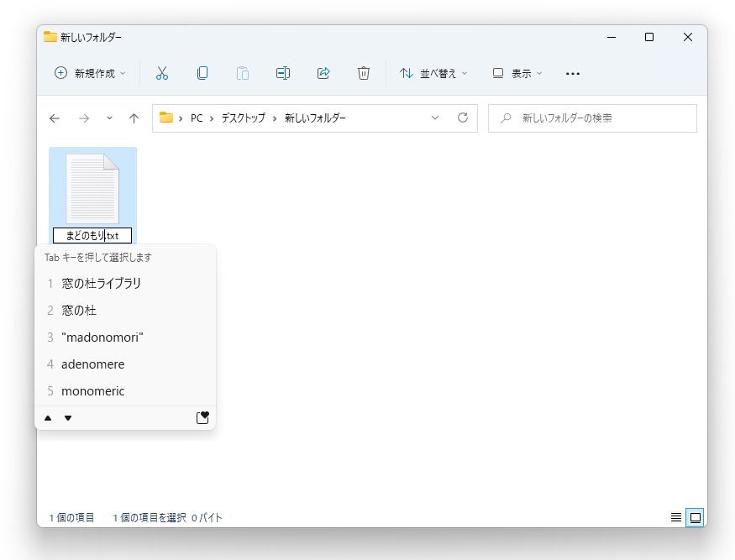
Task: Click the Paste icon in the toolbar
Action: click(242, 73)
